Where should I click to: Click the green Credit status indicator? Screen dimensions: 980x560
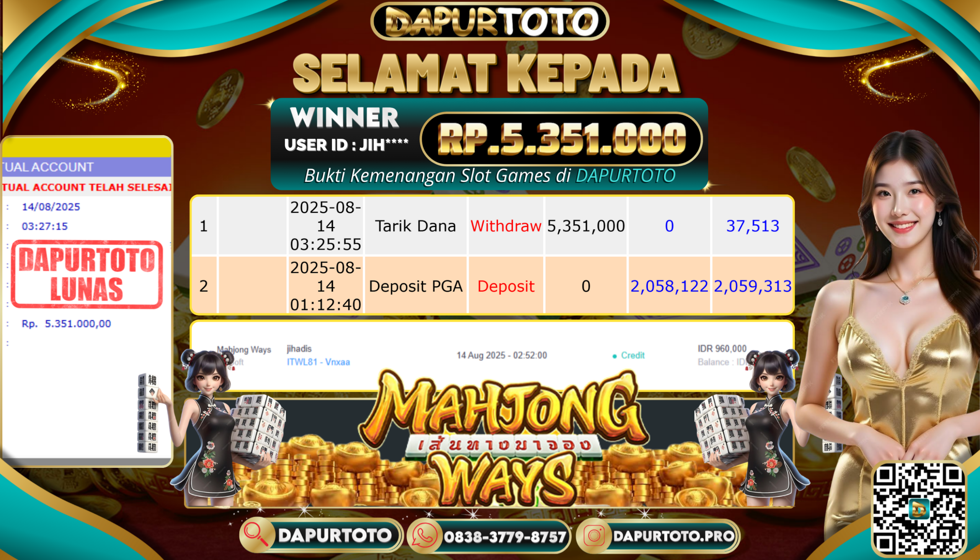(629, 355)
